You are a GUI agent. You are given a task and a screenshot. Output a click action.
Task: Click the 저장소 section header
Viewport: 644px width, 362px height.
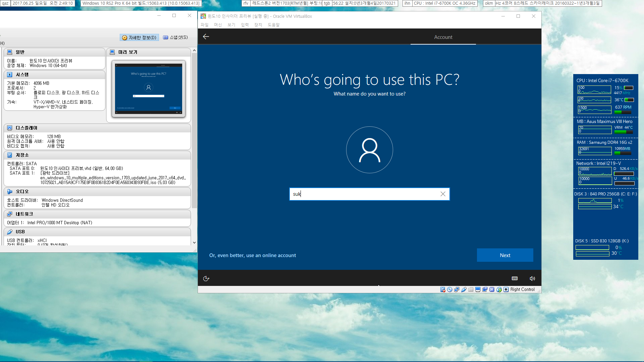point(97,155)
